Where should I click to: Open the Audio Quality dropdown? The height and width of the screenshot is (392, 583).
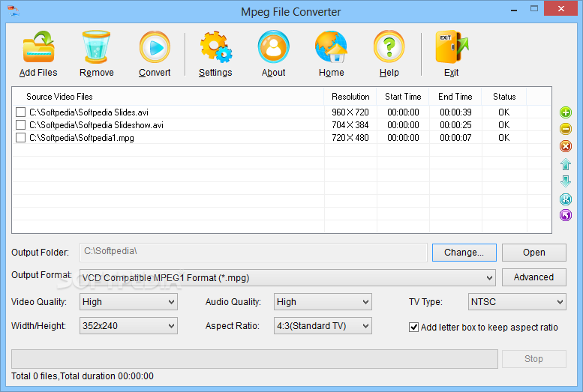click(323, 302)
